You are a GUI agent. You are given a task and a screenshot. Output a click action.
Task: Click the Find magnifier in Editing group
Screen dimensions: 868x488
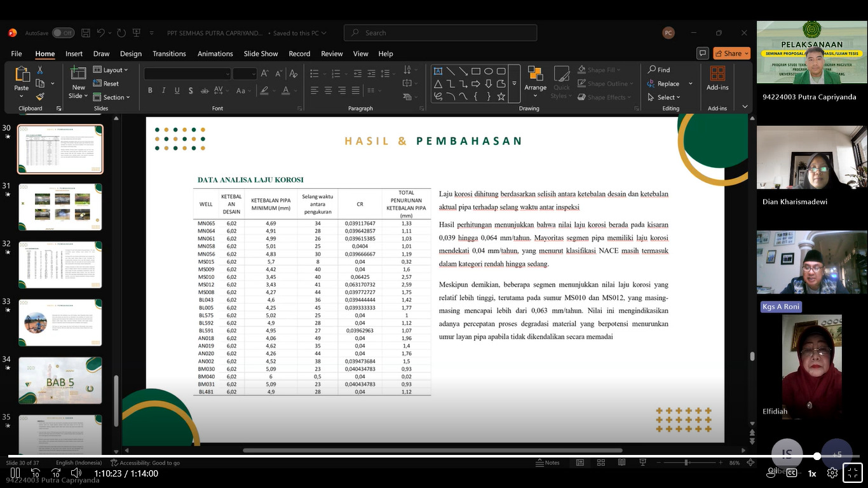click(x=658, y=70)
